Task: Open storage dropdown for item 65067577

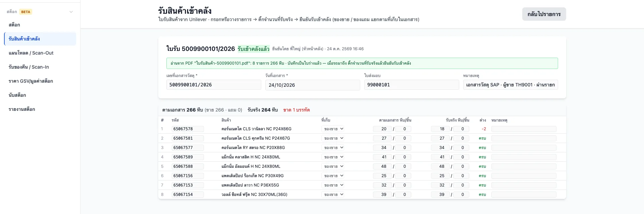Action: click(333, 148)
